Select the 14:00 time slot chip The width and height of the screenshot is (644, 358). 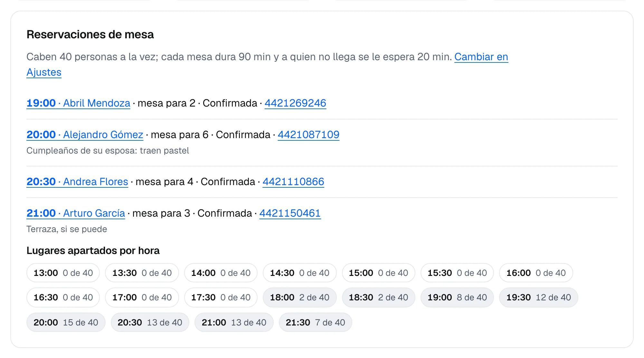221,273
